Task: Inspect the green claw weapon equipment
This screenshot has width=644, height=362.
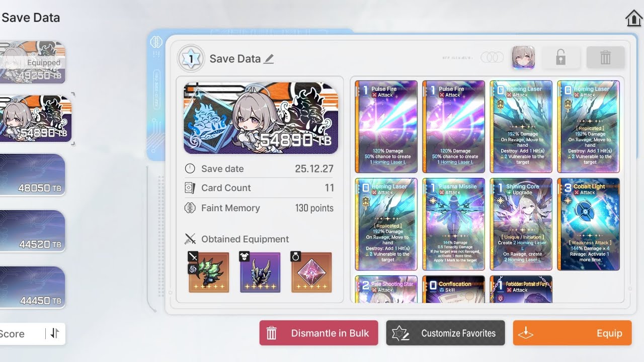Action: 209,272
